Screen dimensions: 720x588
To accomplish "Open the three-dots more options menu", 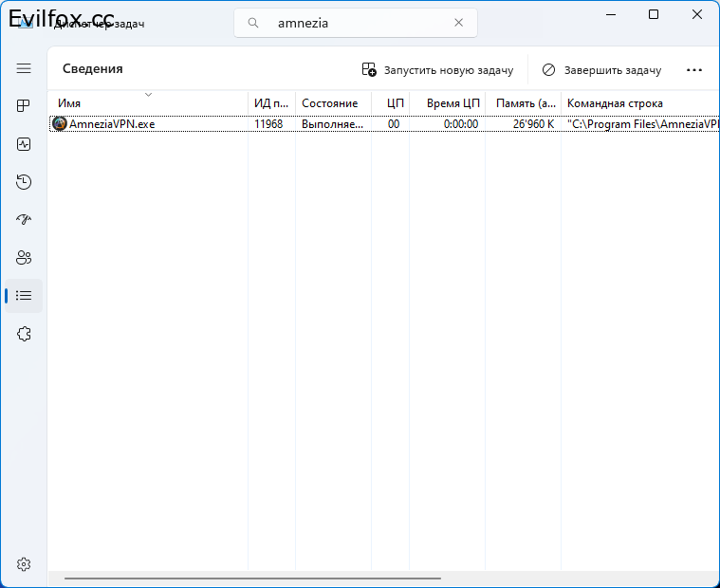I will 693,70.
